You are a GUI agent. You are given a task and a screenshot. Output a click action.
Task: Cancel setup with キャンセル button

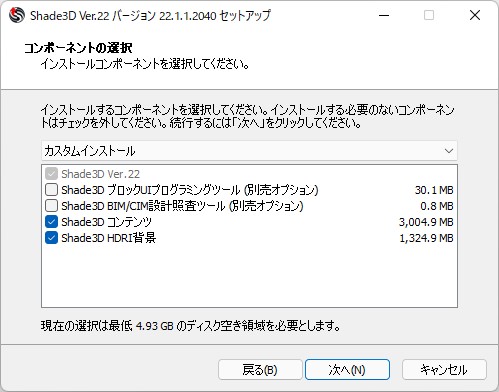coord(444,369)
